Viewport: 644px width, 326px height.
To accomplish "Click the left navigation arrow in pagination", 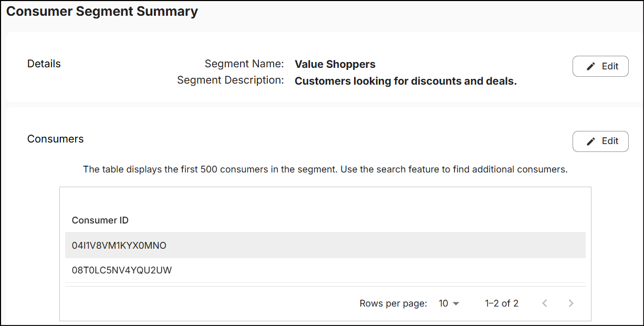I will (545, 303).
